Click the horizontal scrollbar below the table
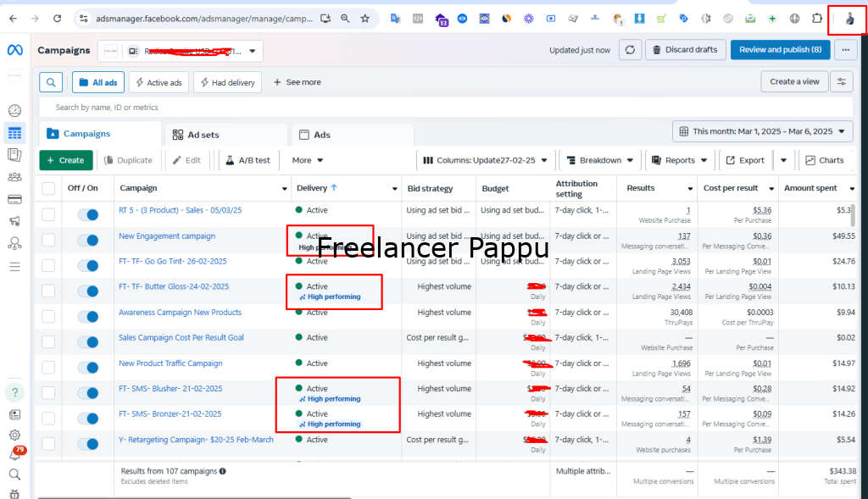Image resolution: width=868 pixels, height=499 pixels. [x=194, y=497]
